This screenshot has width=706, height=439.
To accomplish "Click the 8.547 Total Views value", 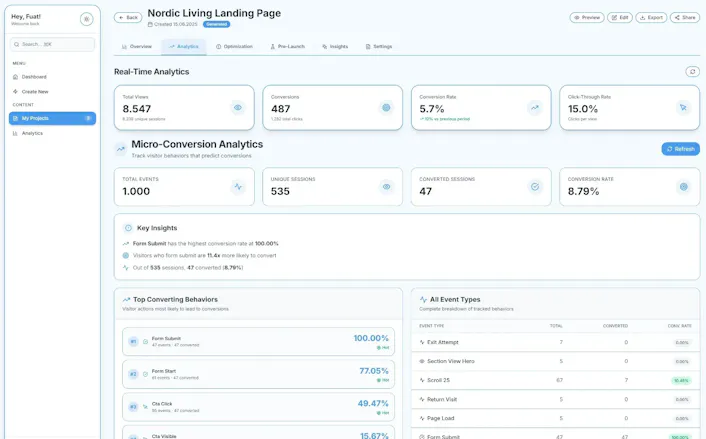I will 137,109.
